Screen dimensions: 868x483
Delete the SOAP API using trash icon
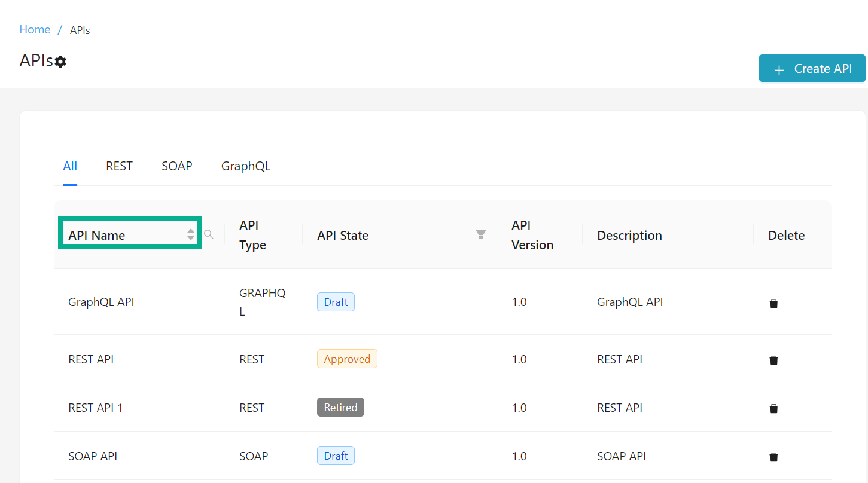(773, 457)
